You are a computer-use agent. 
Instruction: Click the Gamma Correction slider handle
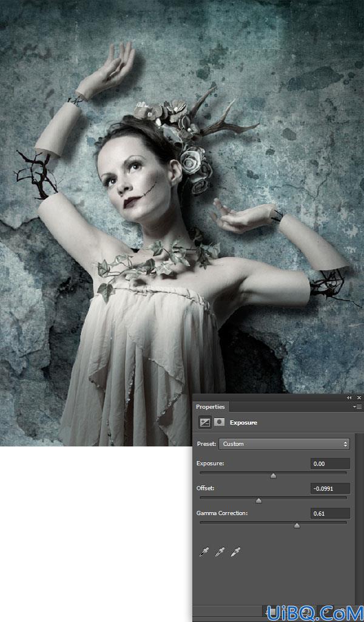tap(297, 526)
